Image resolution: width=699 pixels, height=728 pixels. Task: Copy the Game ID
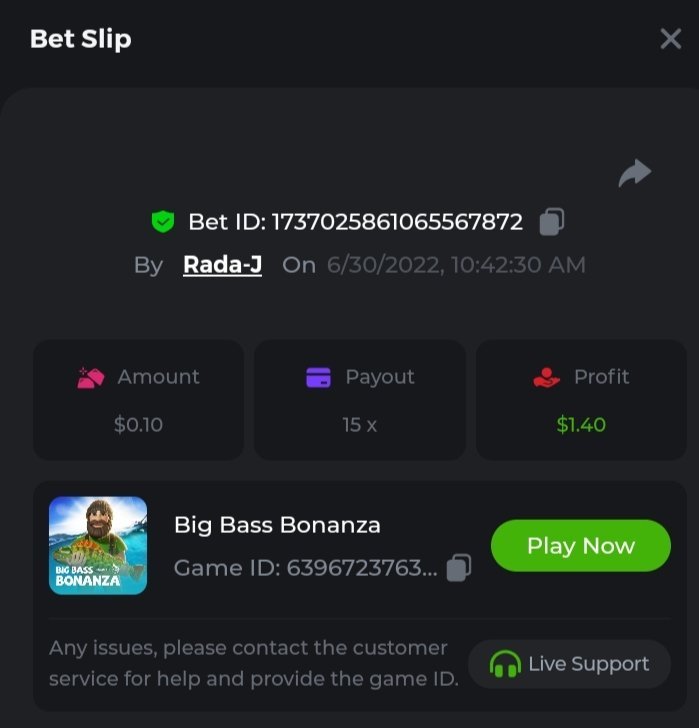coord(458,568)
